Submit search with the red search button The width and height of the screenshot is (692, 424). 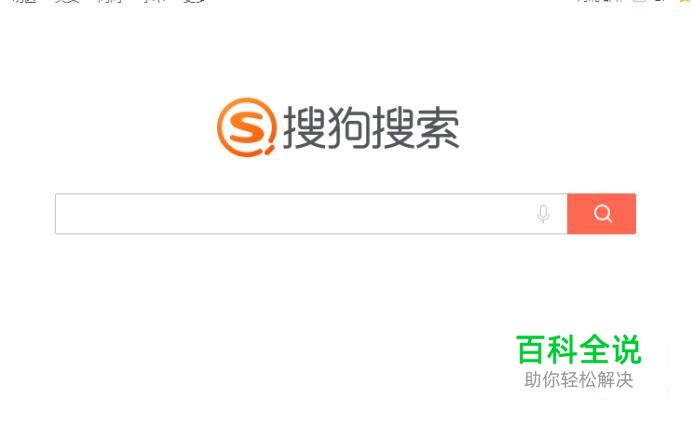click(x=602, y=214)
